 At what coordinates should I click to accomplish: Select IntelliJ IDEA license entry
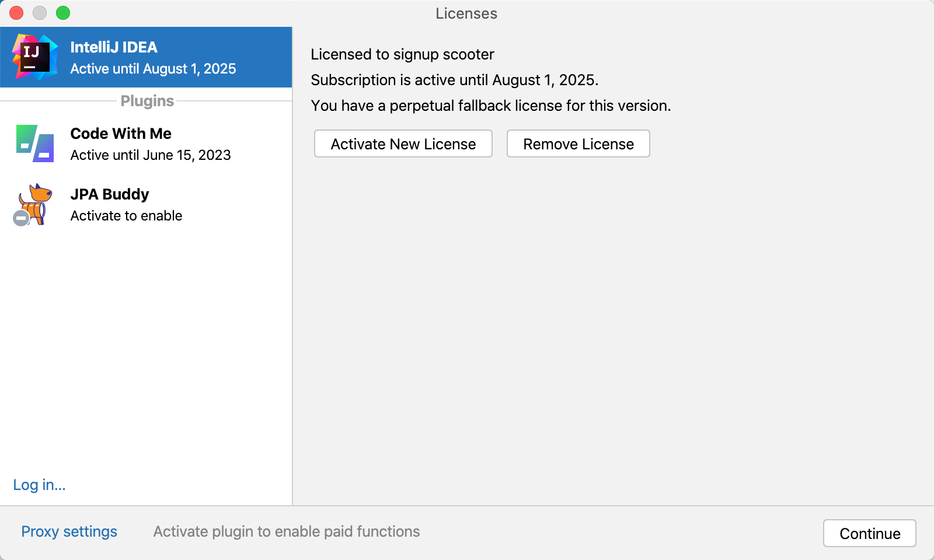coord(146,57)
